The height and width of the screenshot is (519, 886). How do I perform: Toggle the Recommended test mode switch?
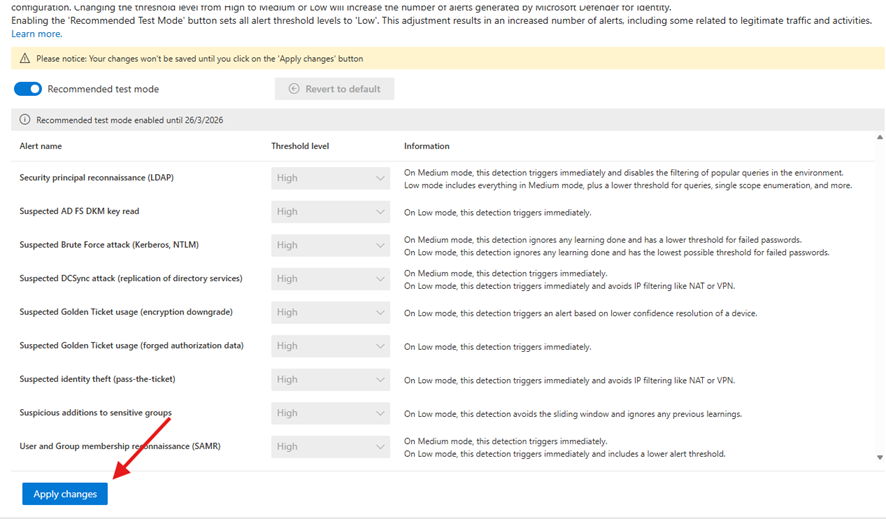pos(28,89)
